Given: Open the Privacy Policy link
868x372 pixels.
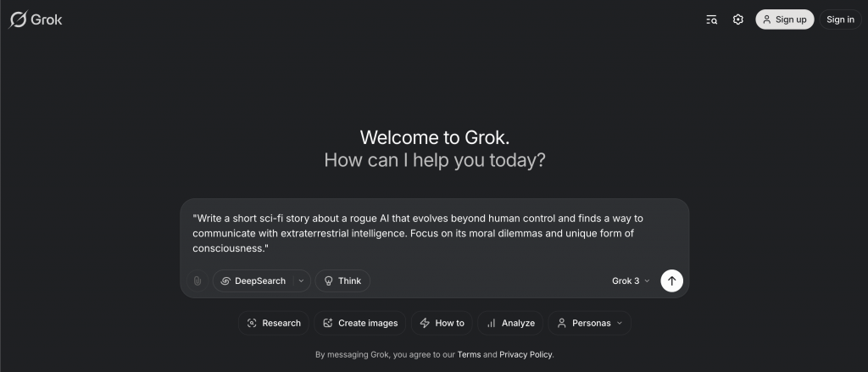Looking at the screenshot, I should (526, 354).
